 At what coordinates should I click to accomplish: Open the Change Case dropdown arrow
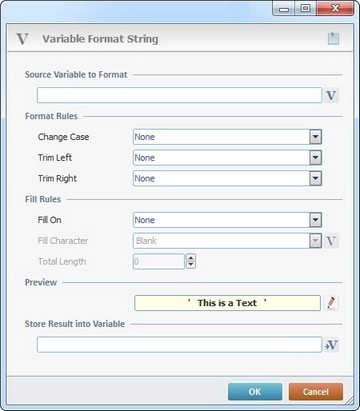point(315,137)
